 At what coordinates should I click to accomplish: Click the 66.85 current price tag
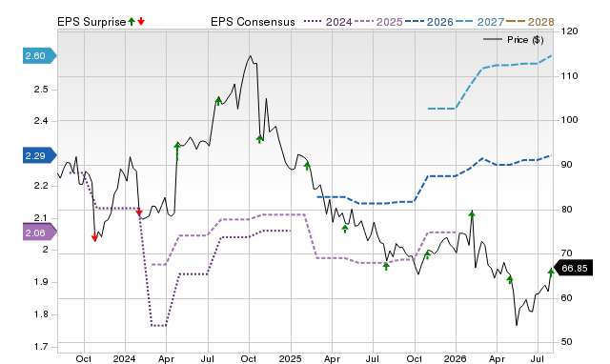pos(574,269)
